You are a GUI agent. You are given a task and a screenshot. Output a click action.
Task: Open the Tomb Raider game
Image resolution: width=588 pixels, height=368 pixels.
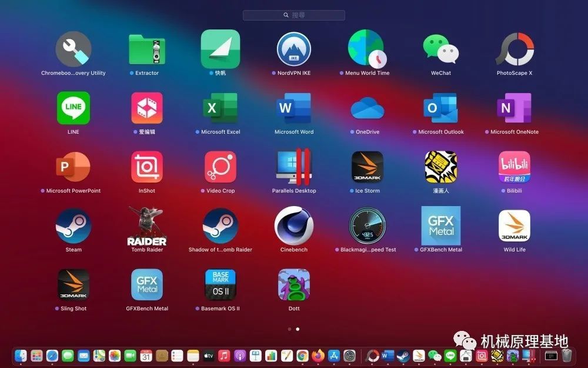coord(147,226)
